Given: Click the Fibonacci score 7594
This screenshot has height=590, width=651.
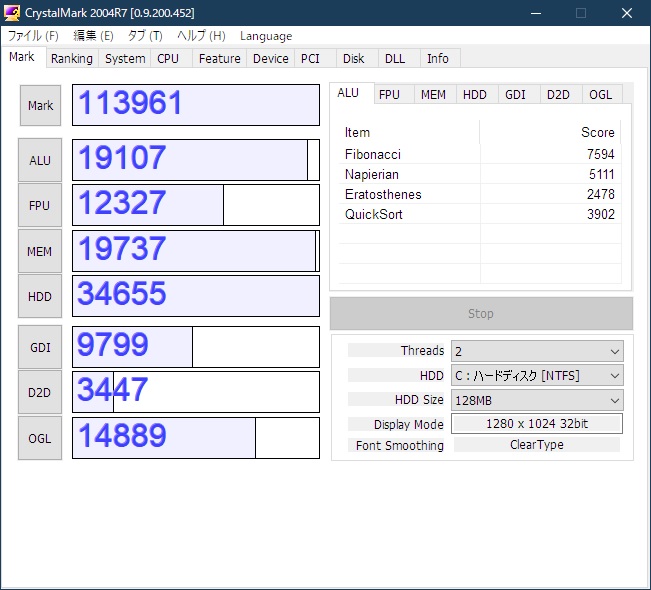Looking at the screenshot, I should (x=600, y=154).
